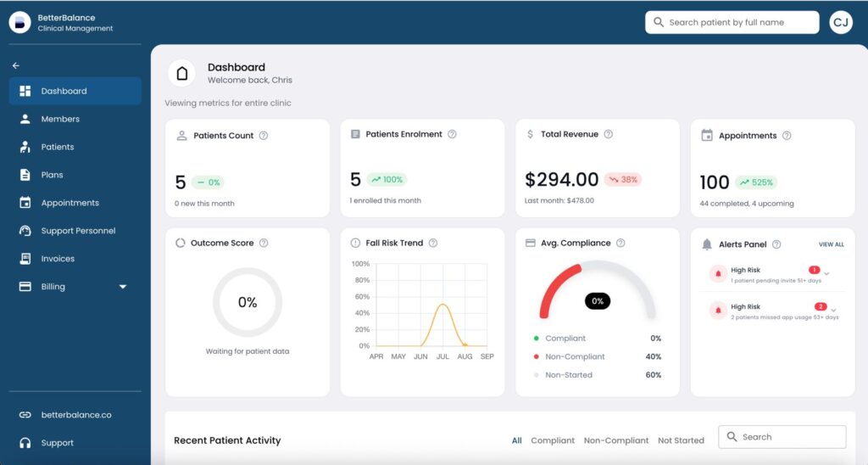The width and height of the screenshot is (868, 465).
Task: Select the Compliant activity filter
Action: point(553,440)
